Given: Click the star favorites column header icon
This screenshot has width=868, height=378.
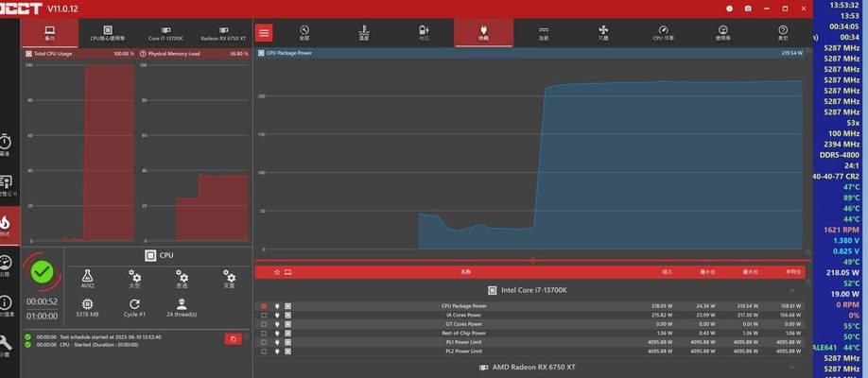Looking at the screenshot, I should click(277, 272).
